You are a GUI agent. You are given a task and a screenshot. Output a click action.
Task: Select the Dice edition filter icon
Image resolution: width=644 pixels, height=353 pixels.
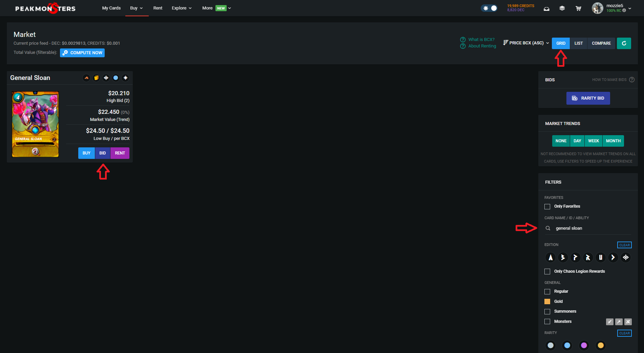tap(613, 257)
